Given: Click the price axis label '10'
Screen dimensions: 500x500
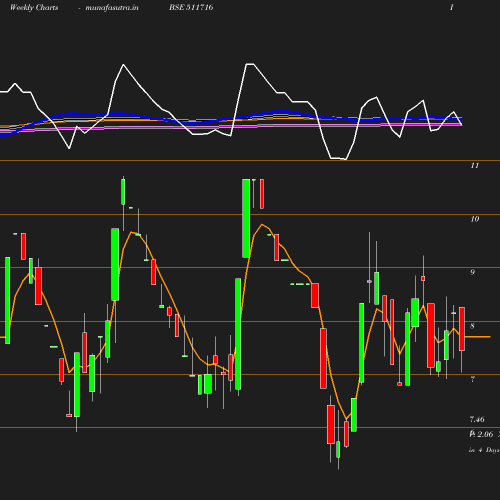Looking at the screenshot, I should tap(475, 219).
